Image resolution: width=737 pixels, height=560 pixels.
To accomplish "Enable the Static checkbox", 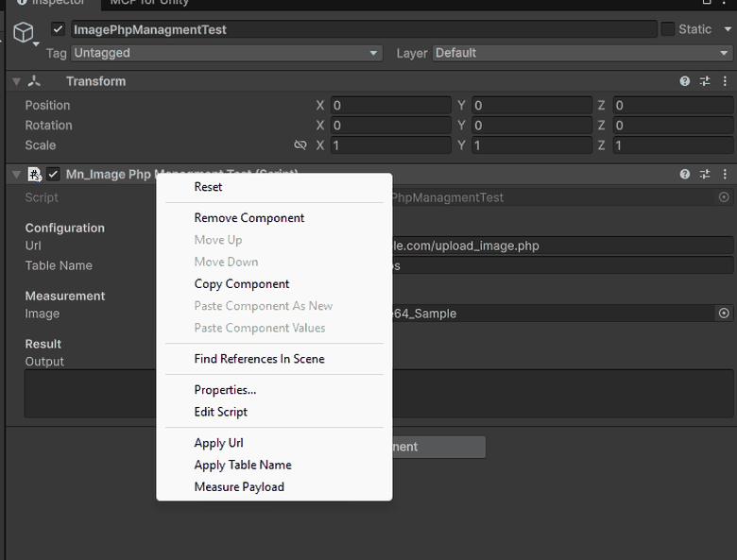I will [667, 29].
